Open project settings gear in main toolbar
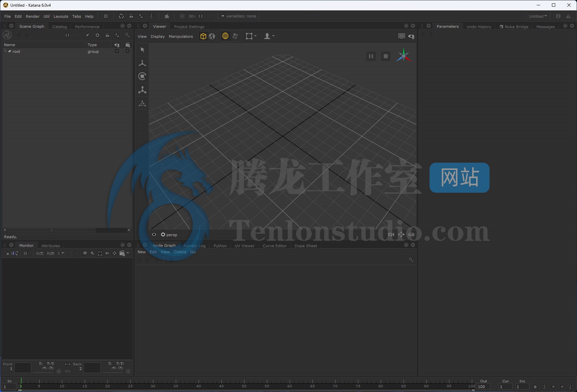This screenshot has height=392, width=577. [106, 16]
